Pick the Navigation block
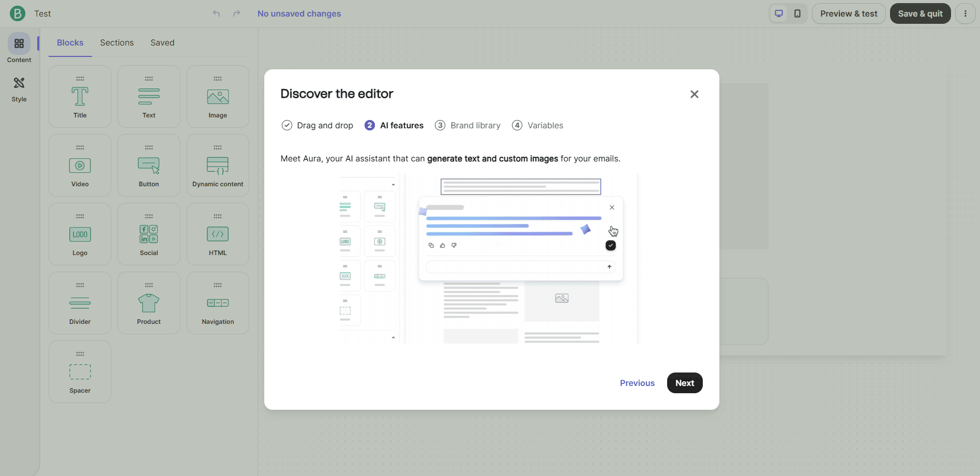The image size is (980, 476). [x=218, y=303]
